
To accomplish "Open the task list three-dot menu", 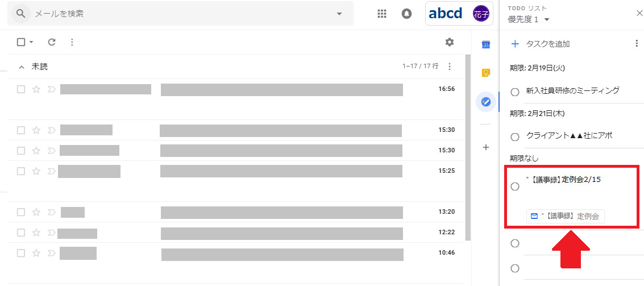I will [637, 44].
